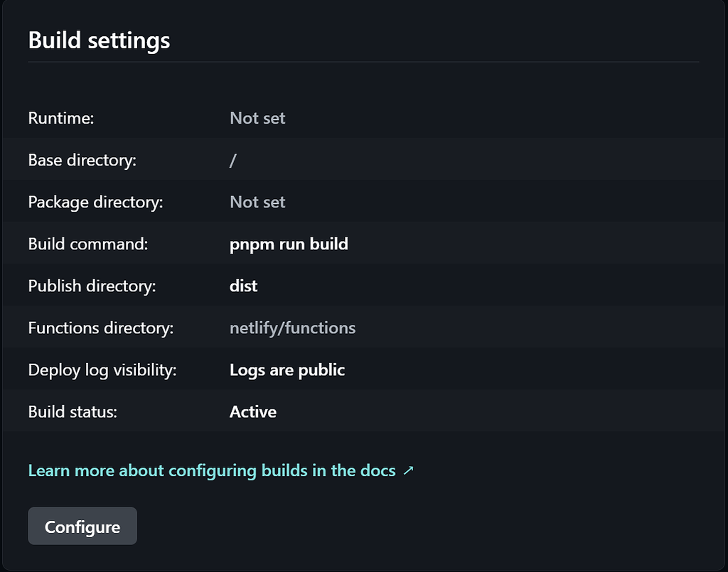The width and height of the screenshot is (728, 572).
Task: Open the configuring builds docs link
Action: [212, 470]
